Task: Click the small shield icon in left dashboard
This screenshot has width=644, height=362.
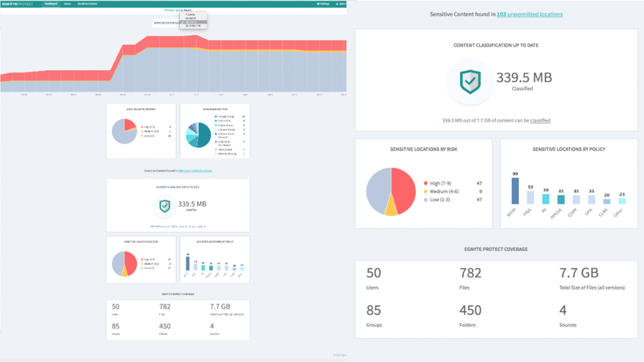Action: pos(165,206)
